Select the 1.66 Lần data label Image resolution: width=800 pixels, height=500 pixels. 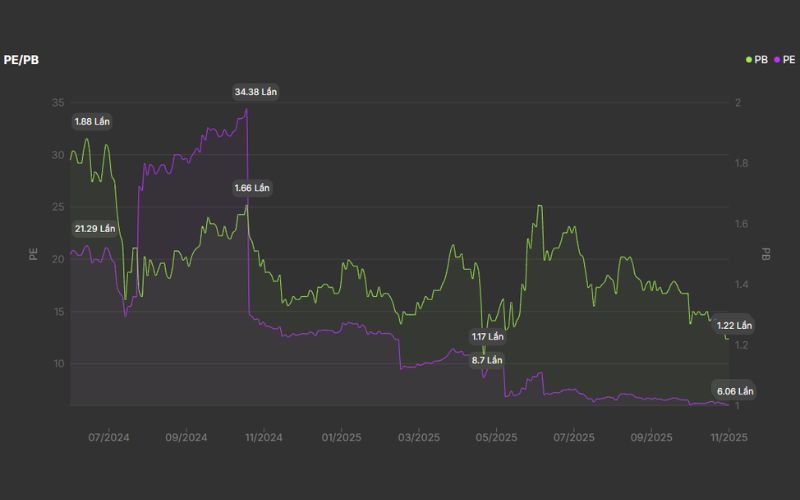click(252, 188)
